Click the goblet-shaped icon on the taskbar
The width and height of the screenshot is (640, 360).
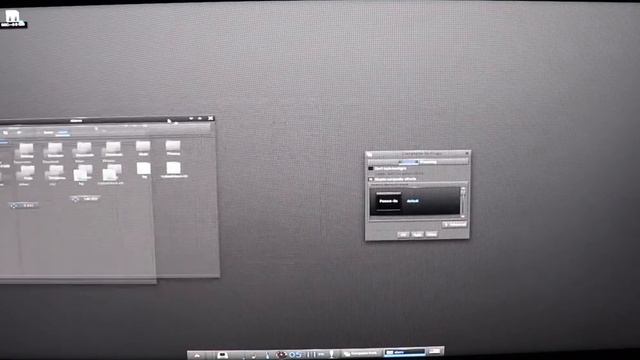[x=331, y=354]
